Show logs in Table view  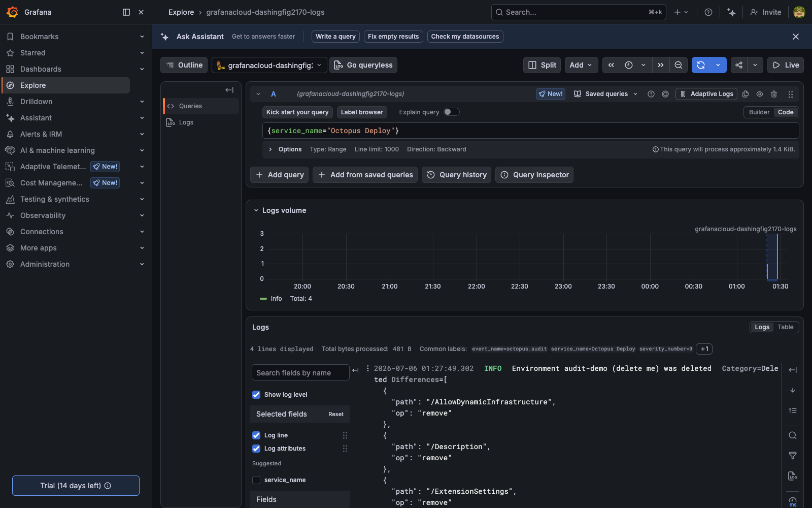pyautogui.click(x=786, y=327)
